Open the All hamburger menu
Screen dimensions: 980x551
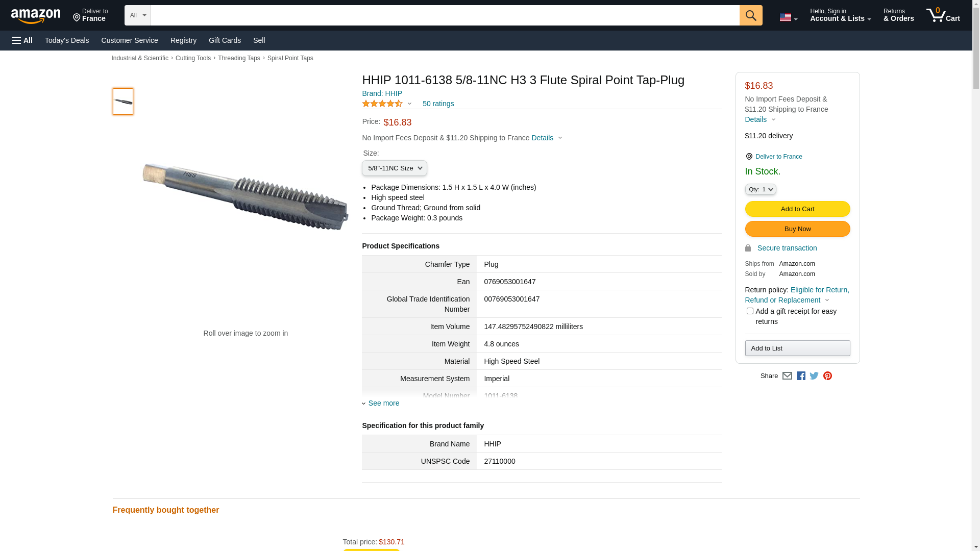tap(22, 40)
